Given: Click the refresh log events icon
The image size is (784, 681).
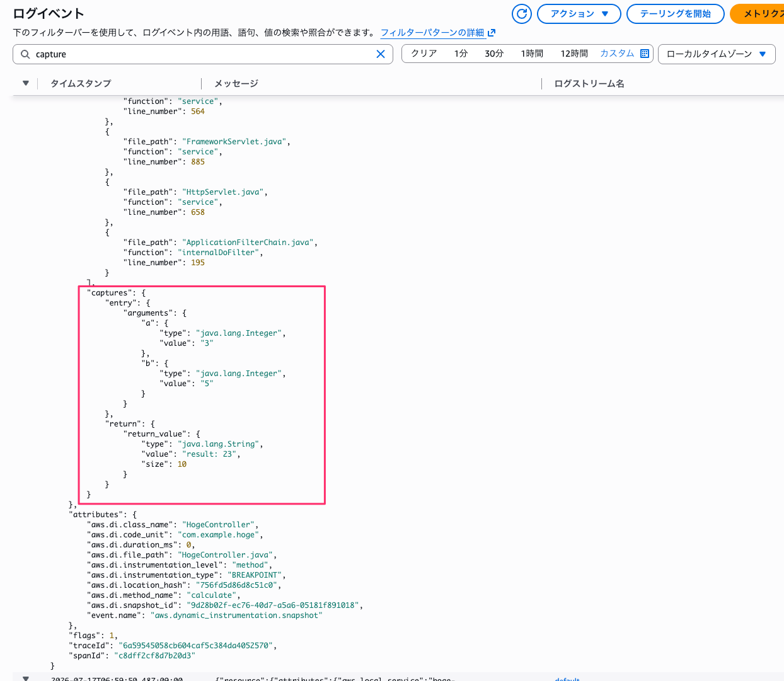Looking at the screenshot, I should point(522,14).
